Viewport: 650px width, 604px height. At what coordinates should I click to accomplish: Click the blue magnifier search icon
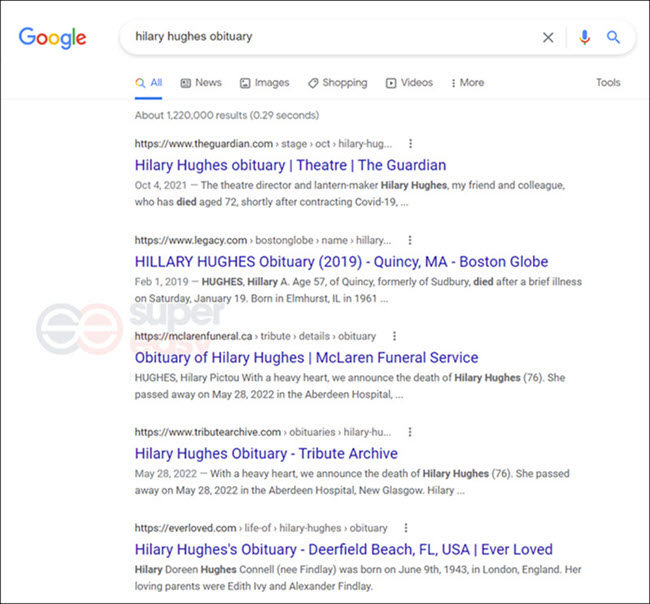pyautogui.click(x=614, y=37)
